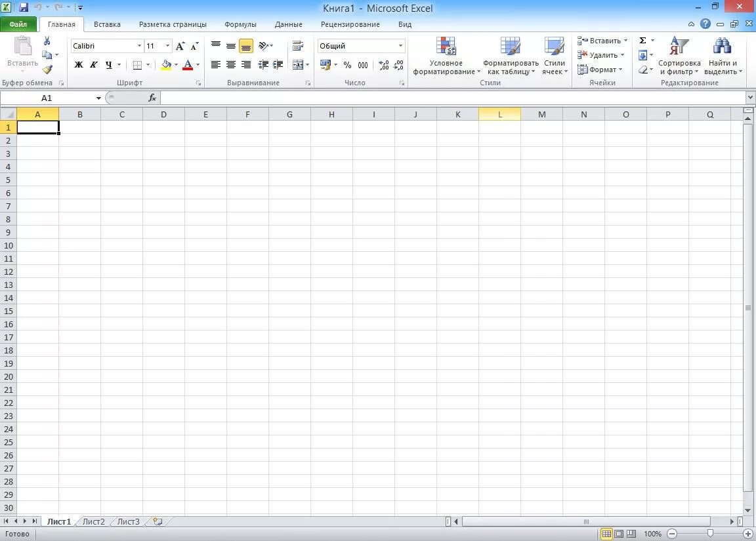The width and height of the screenshot is (756, 541).
Task: Click the insert function fx icon
Action: 152,98
